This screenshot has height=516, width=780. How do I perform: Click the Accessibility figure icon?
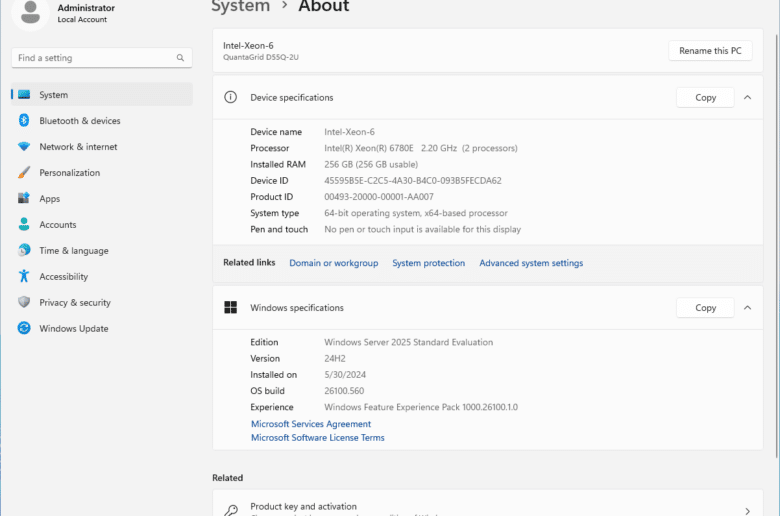click(24, 276)
